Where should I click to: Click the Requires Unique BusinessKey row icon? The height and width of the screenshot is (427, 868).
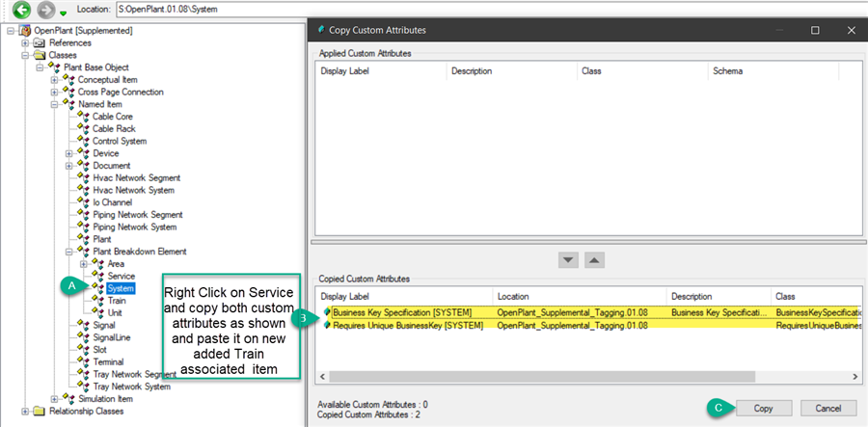pos(328,325)
